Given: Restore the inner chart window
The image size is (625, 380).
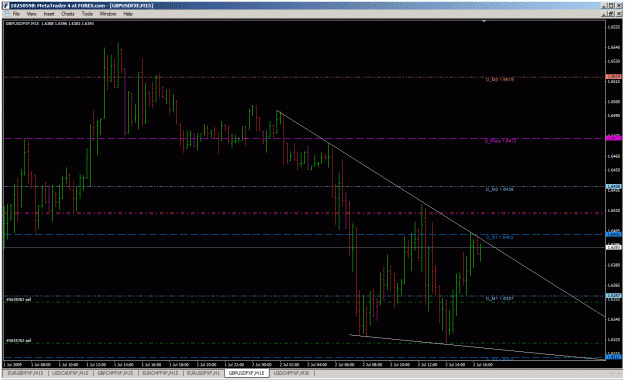Looking at the screenshot, I should [x=611, y=14].
